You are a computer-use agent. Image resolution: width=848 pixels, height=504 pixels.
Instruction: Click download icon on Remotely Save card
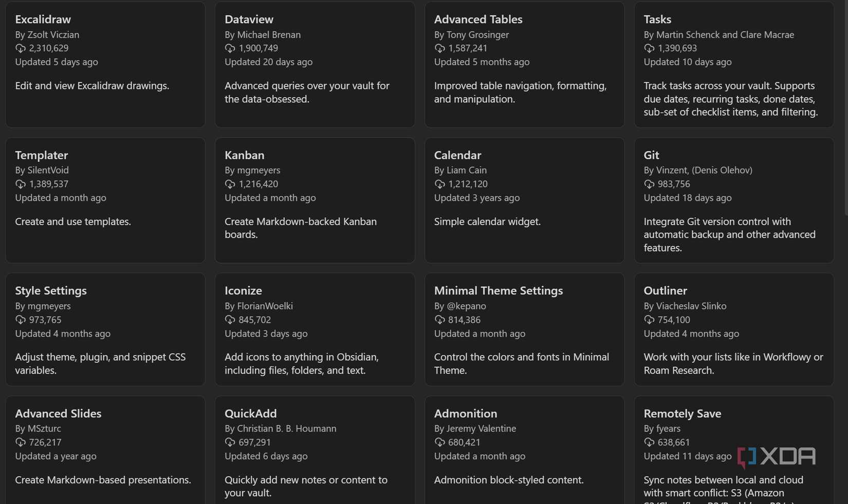click(649, 442)
